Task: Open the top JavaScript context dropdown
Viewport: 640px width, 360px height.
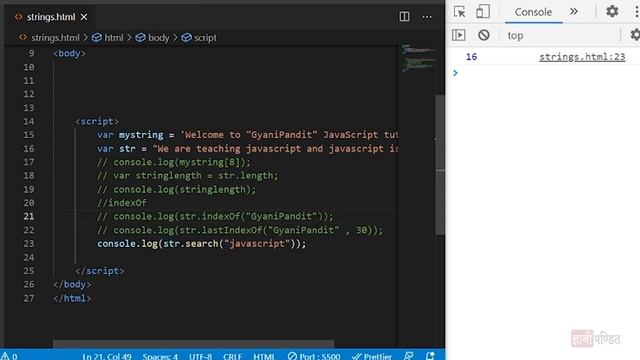Action: pos(560,36)
